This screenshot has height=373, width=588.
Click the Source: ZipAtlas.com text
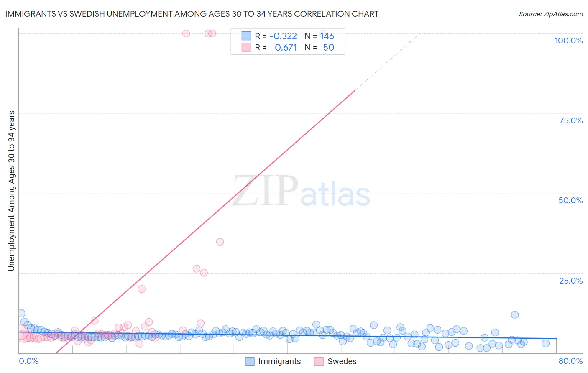click(x=551, y=14)
